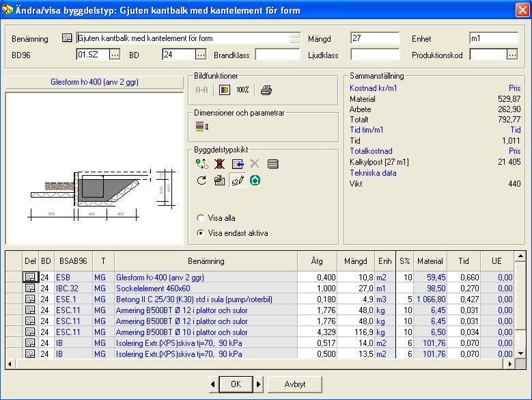Click the Del icon for Armering Ø 10 row
This screenshot has width=532, height=400.
pos(30,332)
